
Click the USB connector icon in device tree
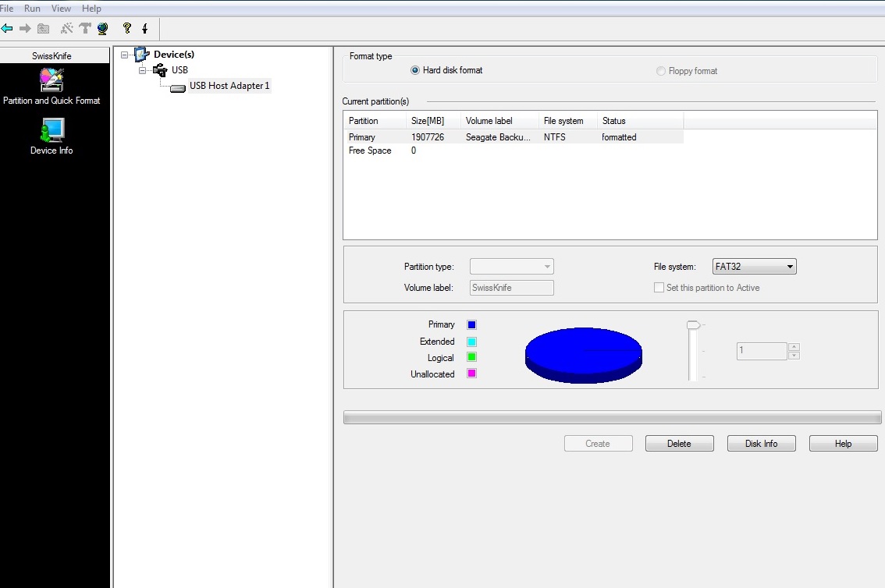pos(160,70)
